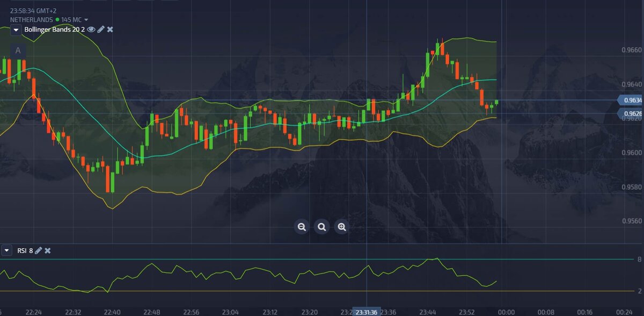Viewport: 644px width, 316px height.
Task: Click the RSI scale value 2
Action: click(x=639, y=291)
